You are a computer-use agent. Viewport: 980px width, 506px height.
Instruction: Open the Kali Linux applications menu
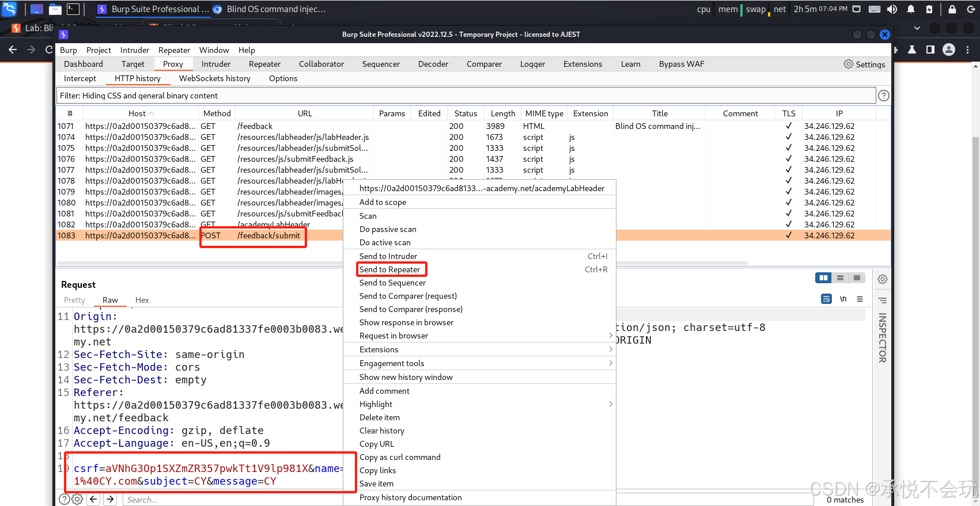point(9,9)
